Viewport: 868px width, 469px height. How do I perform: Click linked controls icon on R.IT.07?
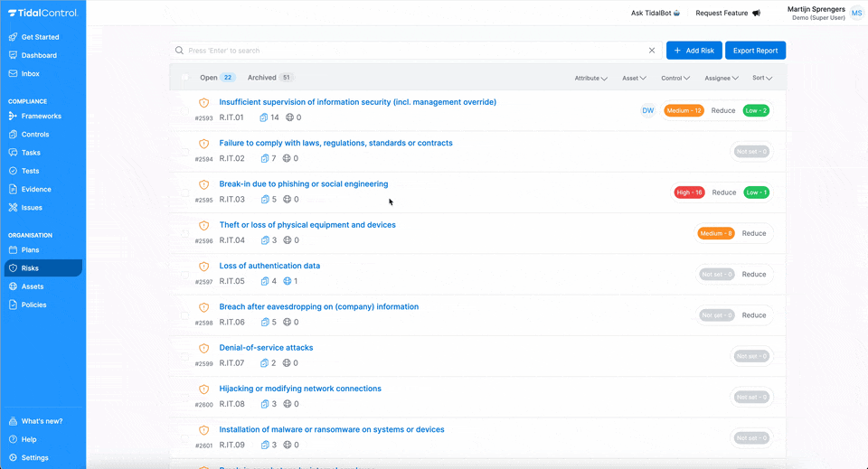coord(265,362)
